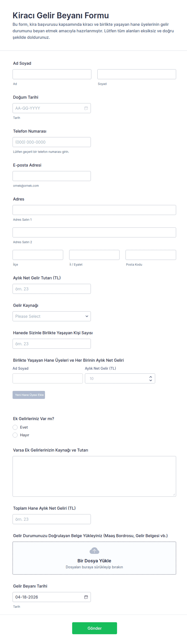This screenshot has height=644, width=187.
Task: Click the Adres Satırı 1 field
Action: point(94,210)
